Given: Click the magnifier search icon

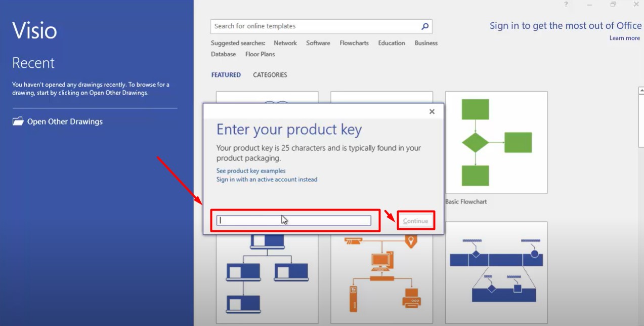Looking at the screenshot, I should (425, 26).
